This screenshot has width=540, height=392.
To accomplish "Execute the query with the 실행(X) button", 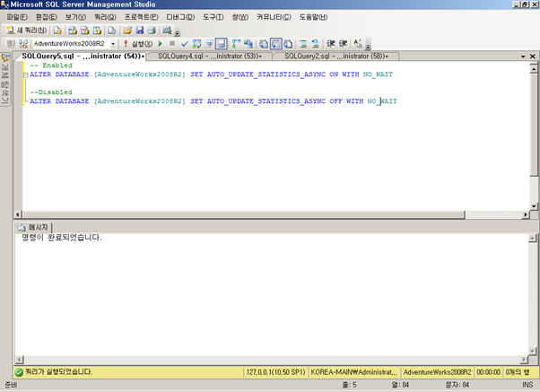I will tap(138, 44).
